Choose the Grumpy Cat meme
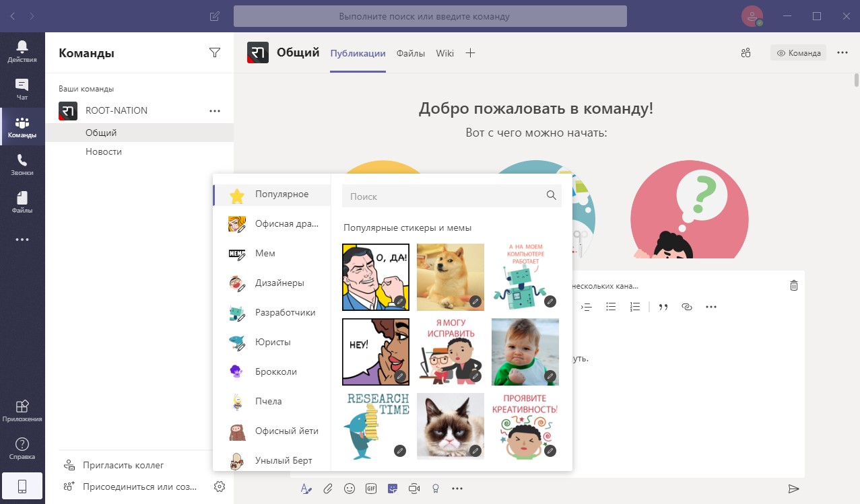860x504 pixels. coord(451,426)
